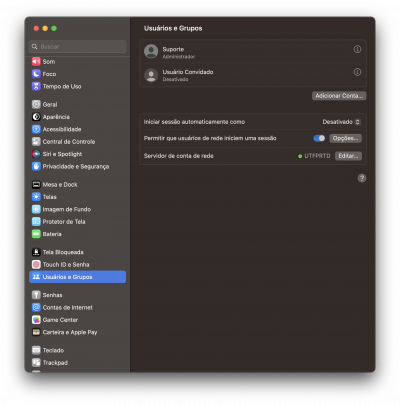Toggle network users login switch
This screenshot has height=405, width=400.
pyautogui.click(x=319, y=138)
